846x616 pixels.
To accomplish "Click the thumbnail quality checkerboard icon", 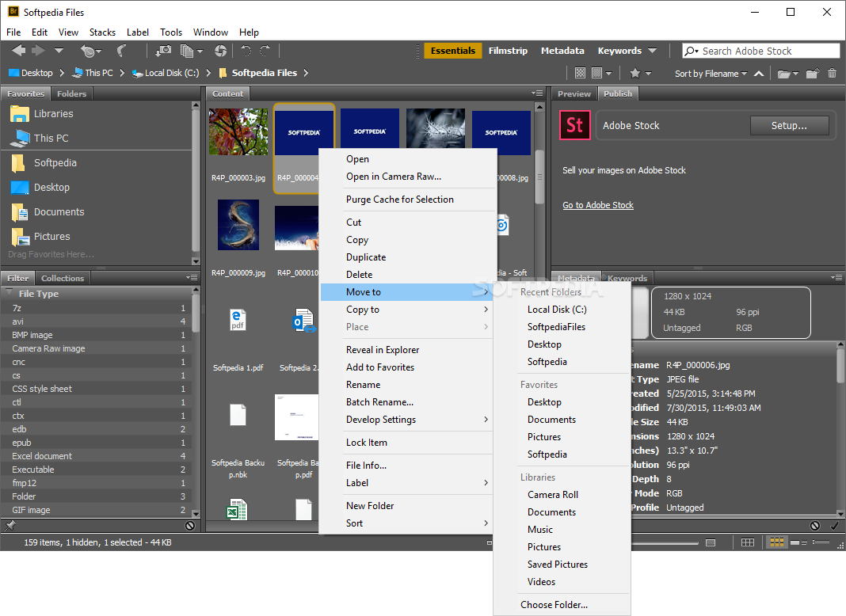I will [580, 73].
